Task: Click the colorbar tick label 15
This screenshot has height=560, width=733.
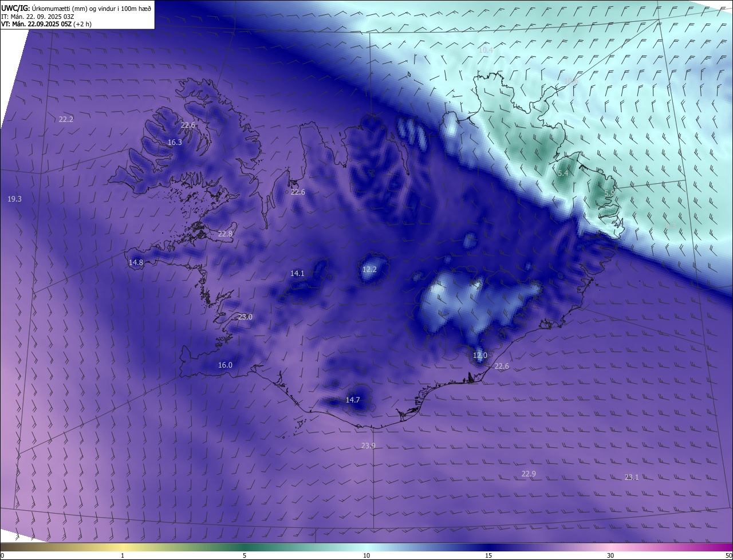Action: (x=488, y=555)
